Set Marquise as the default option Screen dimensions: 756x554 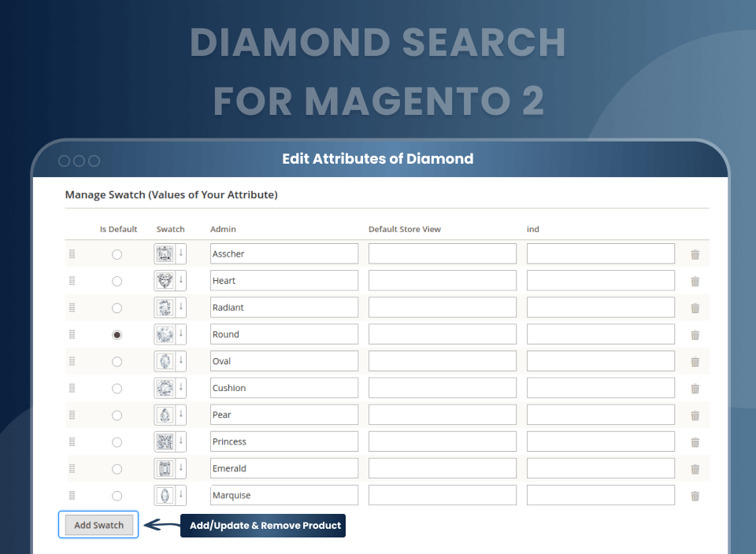pos(117,496)
